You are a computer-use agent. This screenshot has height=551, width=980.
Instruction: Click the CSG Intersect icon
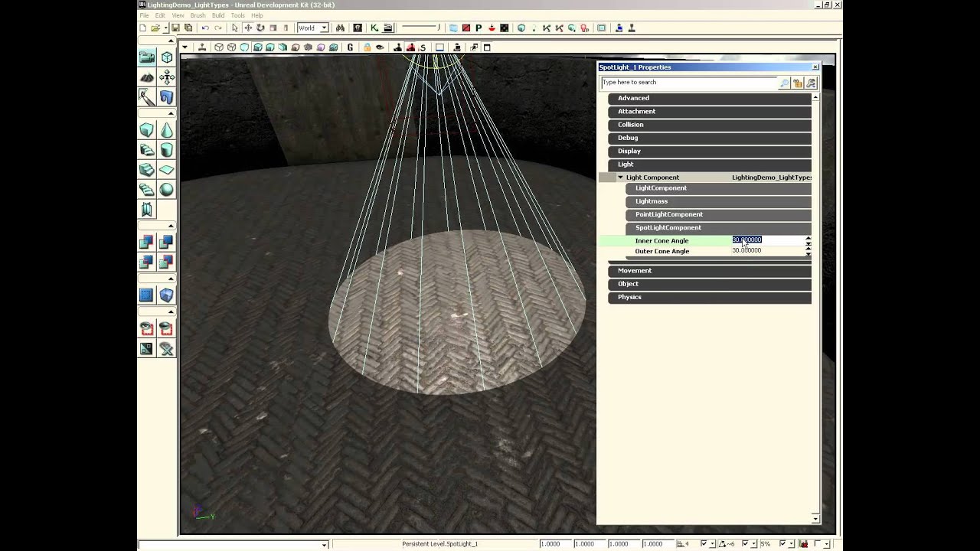coord(146,262)
